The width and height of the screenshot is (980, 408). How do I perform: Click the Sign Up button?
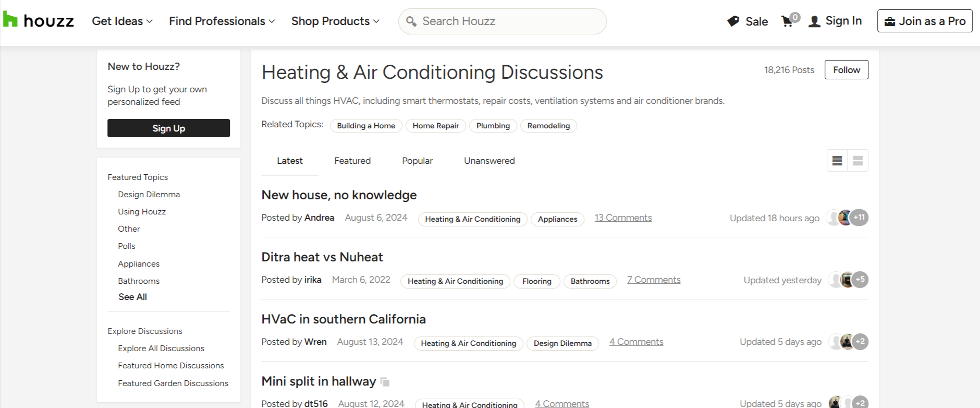tap(168, 128)
